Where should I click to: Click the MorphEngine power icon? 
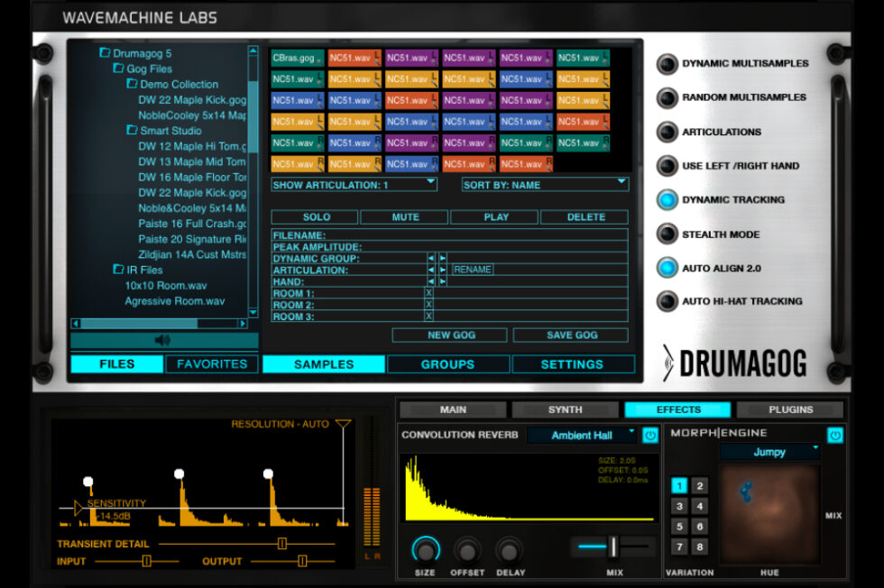click(834, 435)
